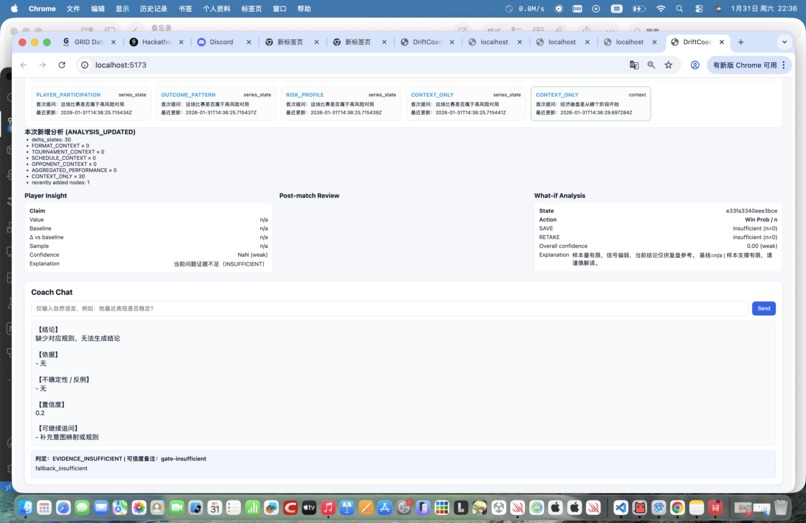The image size is (806, 523).
Task: Open the 帮助 menu
Action: (x=304, y=9)
